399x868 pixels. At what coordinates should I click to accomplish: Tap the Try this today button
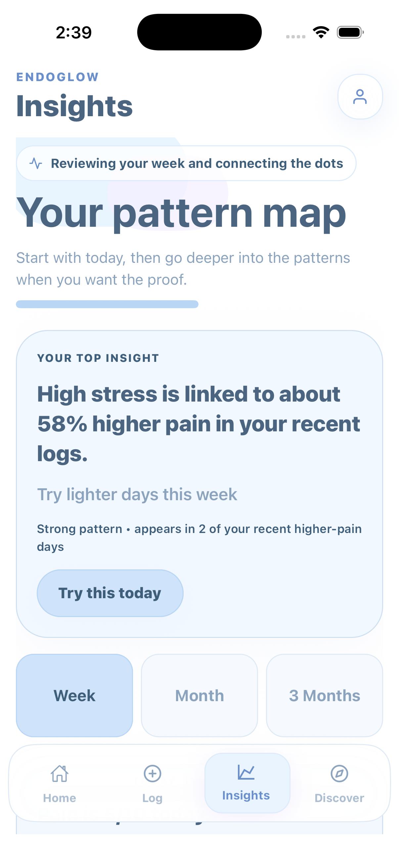(110, 593)
